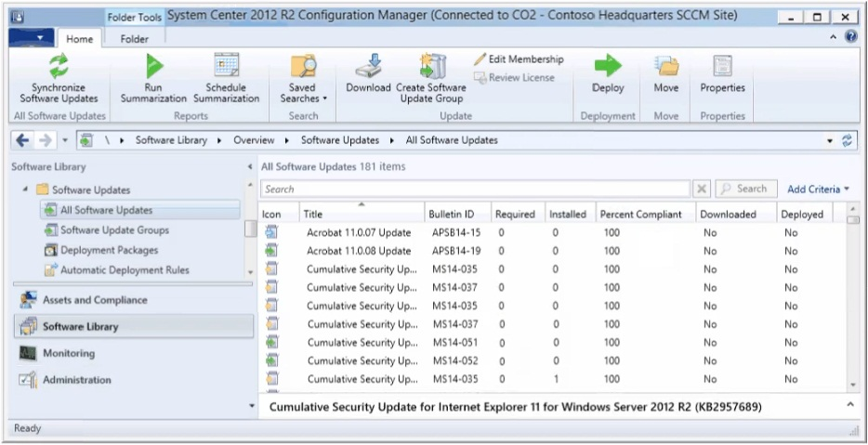The image size is (868, 445).
Task: Click the Help question mark icon
Action: tap(851, 37)
